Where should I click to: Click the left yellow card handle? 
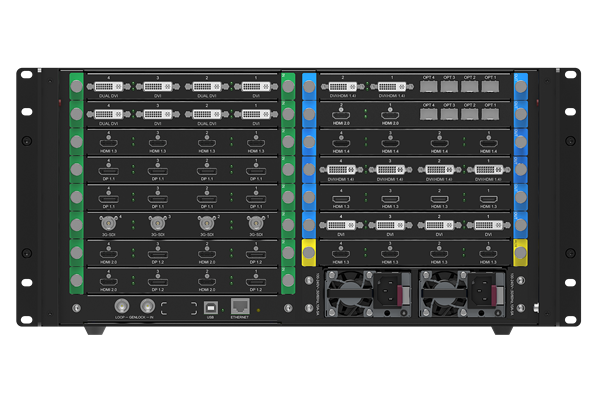pos(309,253)
